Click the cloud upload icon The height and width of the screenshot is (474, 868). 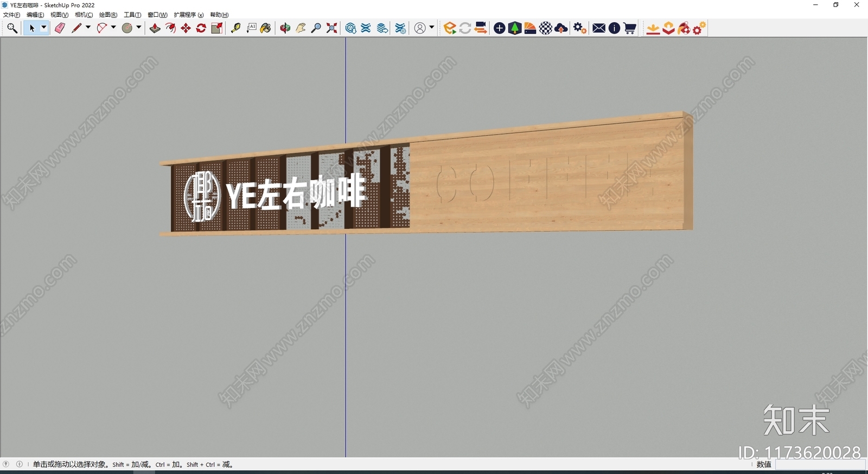pos(561,28)
